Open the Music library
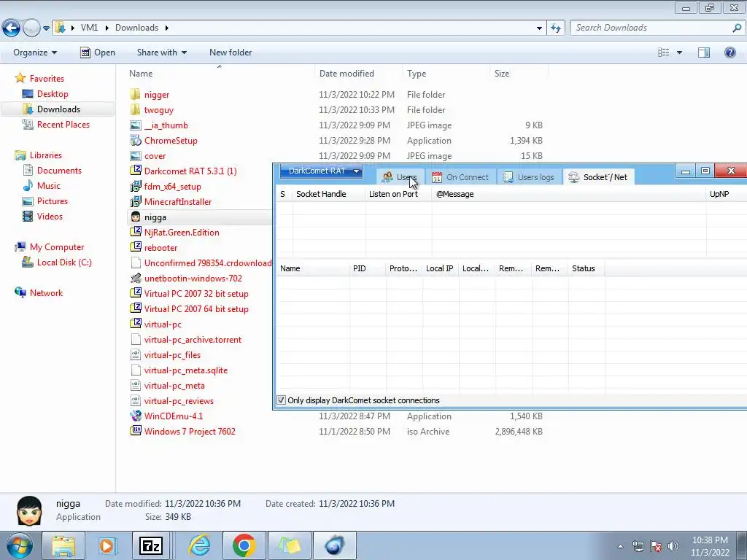Screen dimensions: 747x560 pos(49,186)
